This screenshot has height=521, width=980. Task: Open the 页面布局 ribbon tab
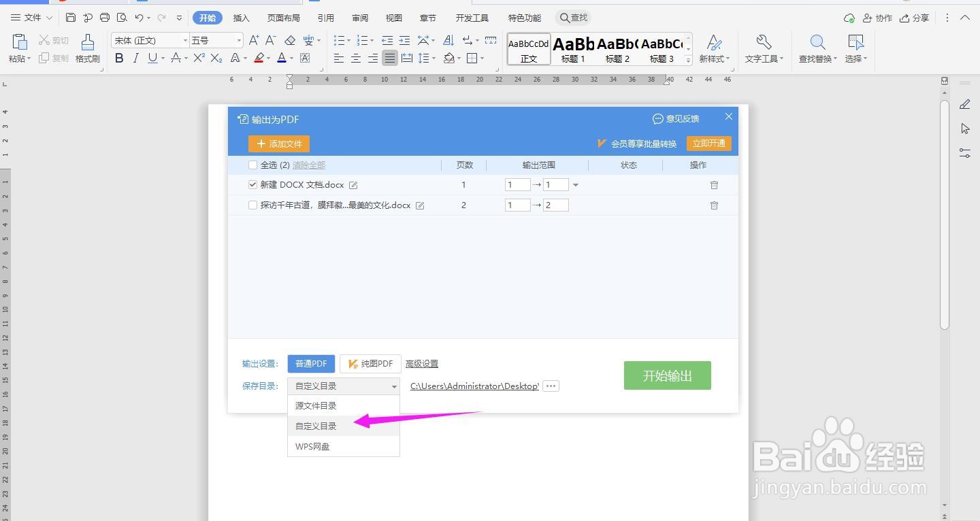tap(284, 18)
